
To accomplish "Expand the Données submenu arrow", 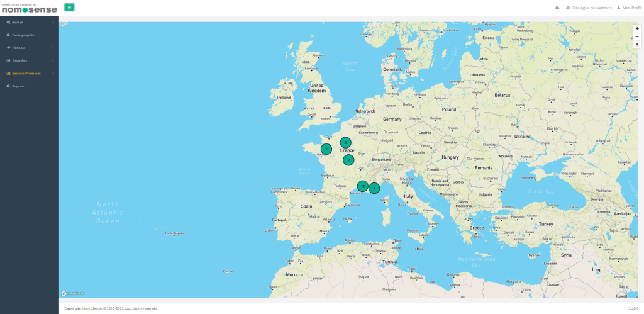I will coord(53,60).
